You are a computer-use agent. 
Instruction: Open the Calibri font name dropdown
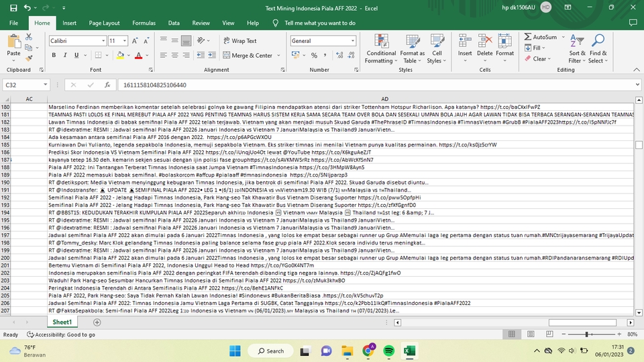tap(103, 41)
